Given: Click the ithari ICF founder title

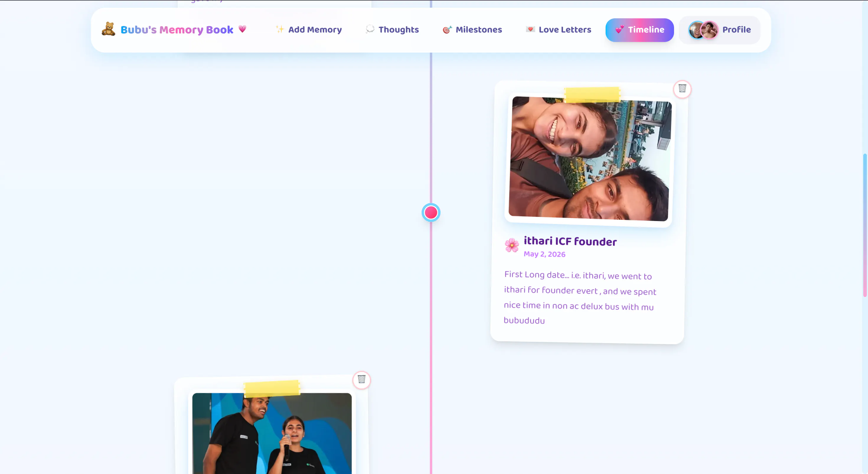Looking at the screenshot, I should (570, 241).
